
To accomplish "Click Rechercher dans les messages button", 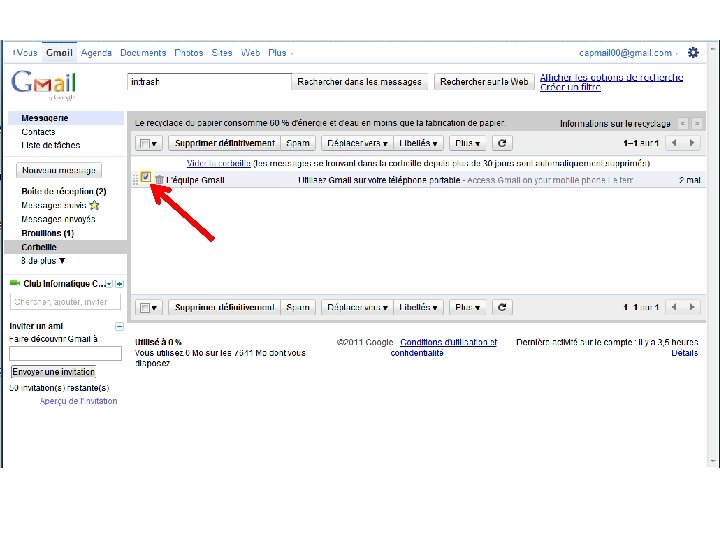I will coord(360,82).
